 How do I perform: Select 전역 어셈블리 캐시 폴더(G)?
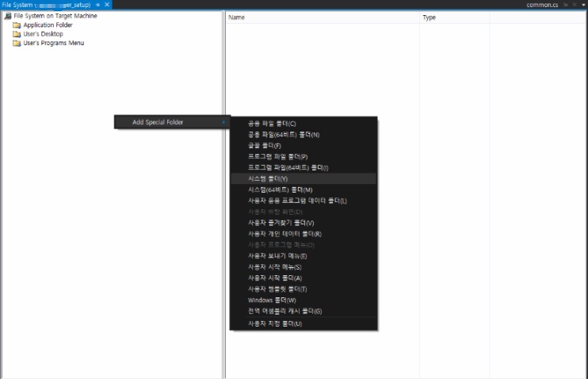click(304, 311)
